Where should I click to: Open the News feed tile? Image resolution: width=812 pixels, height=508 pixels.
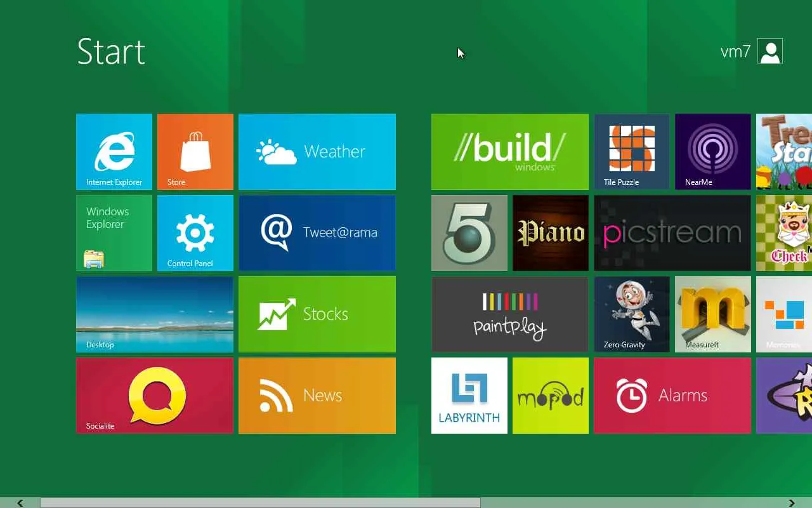pyautogui.click(x=317, y=396)
